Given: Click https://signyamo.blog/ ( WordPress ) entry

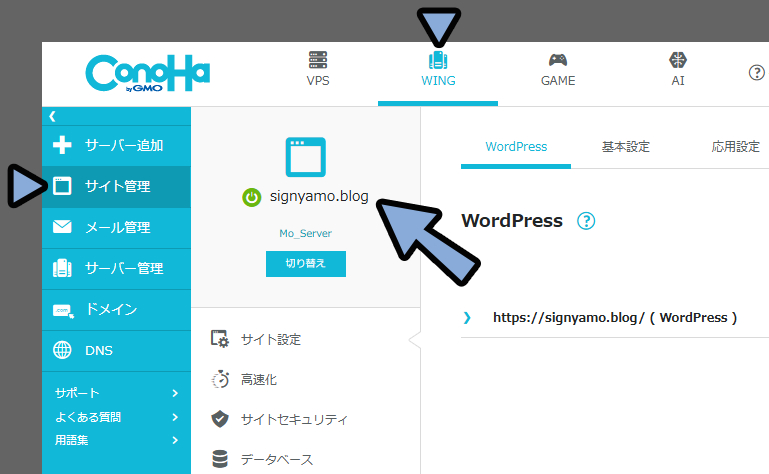Looking at the screenshot, I should point(615,318).
